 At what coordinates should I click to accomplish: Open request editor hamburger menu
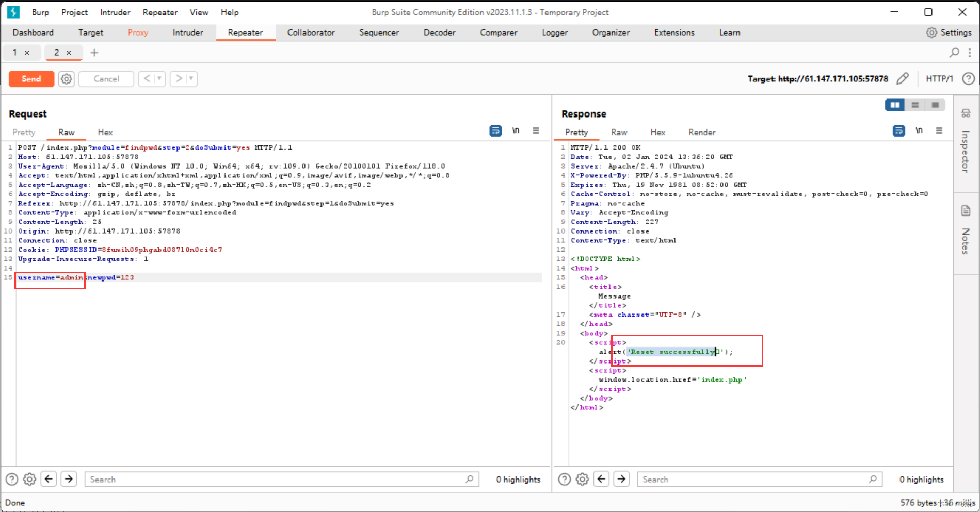[536, 130]
